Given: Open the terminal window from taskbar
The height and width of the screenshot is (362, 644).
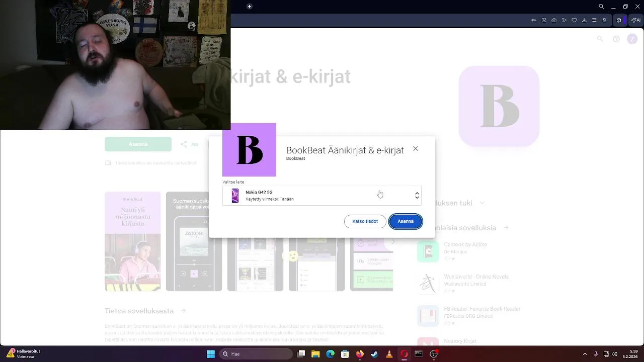Looking at the screenshot, I should coord(419,354).
